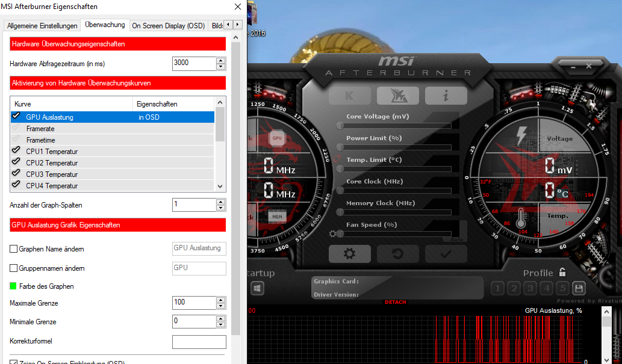Click the Hardware Abfragezeitraum 3000 field
The image size is (622, 364).
[194, 63]
